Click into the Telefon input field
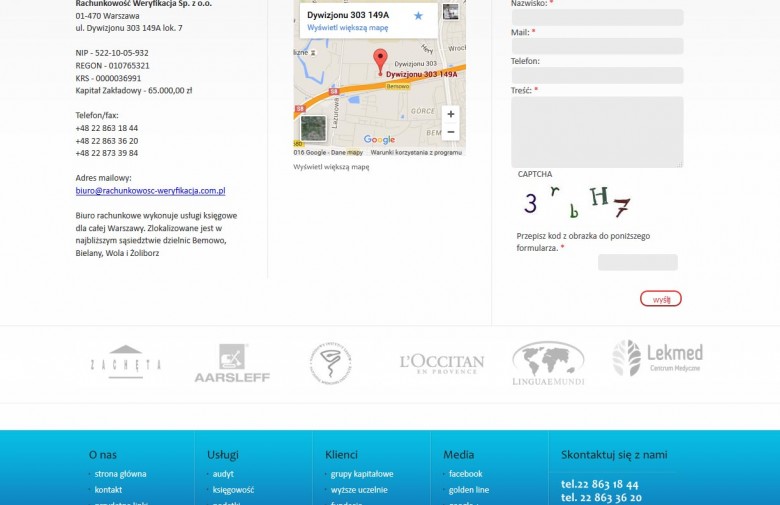The width and height of the screenshot is (780, 505). click(597, 75)
